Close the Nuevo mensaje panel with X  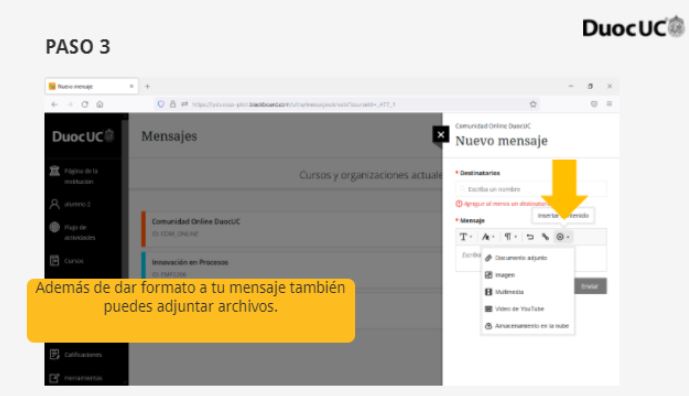441,135
